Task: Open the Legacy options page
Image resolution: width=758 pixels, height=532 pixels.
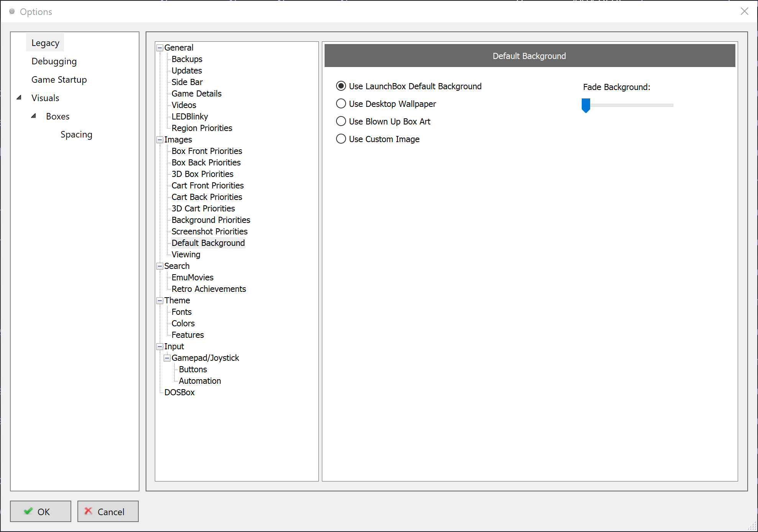Action: pyautogui.click(x=45, y=43)
